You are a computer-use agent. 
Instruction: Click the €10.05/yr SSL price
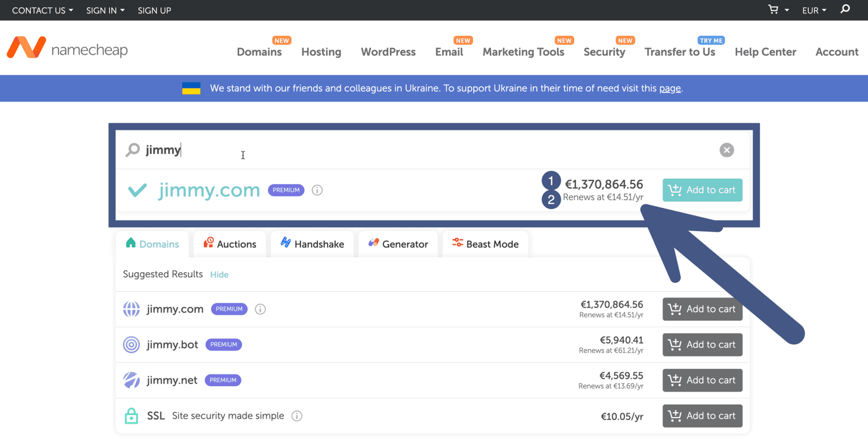(x=622, y=417)
